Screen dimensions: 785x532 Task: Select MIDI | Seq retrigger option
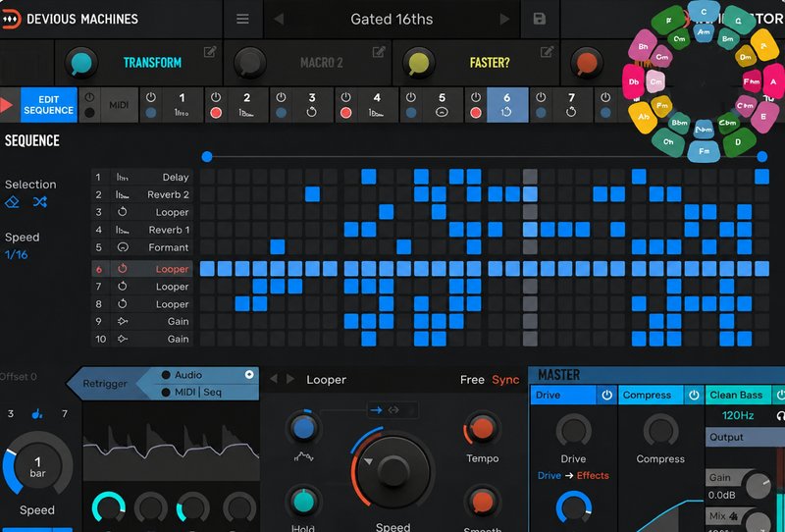(198, 393)
